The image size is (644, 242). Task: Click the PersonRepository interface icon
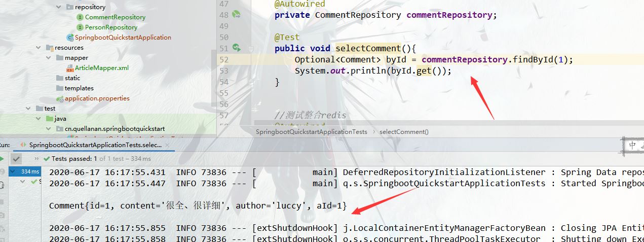pyautogui.click(x=80, y=27)
